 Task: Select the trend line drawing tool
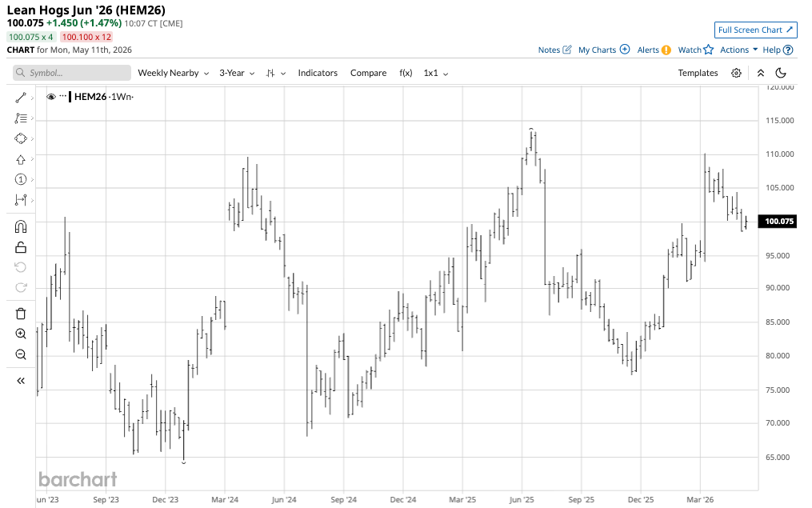pos(21,98)
